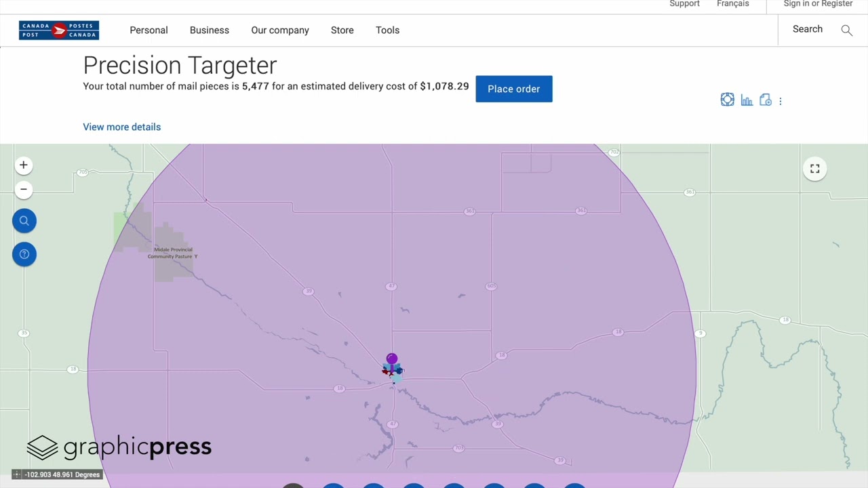Image resolution: width=868 pixels, height=488 pixels.
Task: Click the Search text in header
Action: coord(808,29)
